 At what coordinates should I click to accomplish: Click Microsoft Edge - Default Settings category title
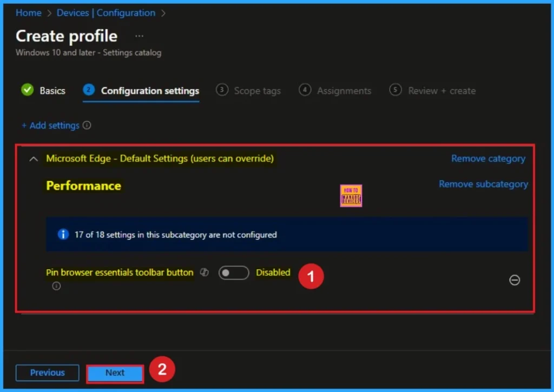click(160, 158)
